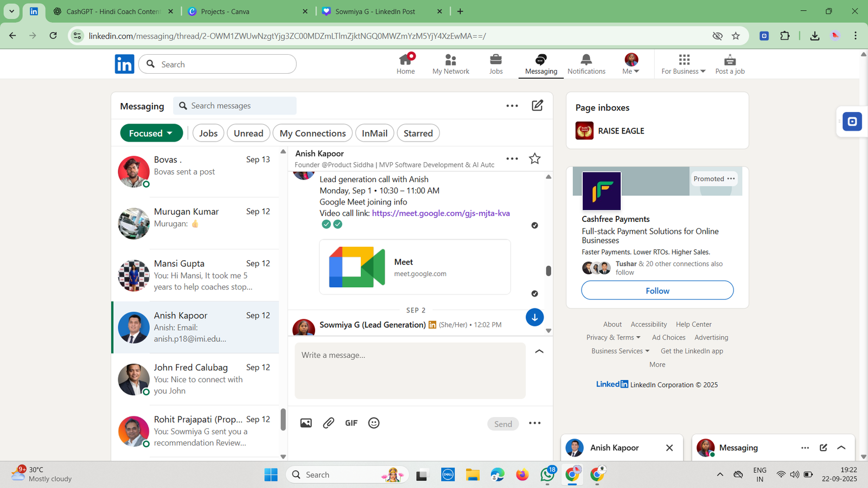The image size is (868, 488).
Task: Toggle the Starred filter chip
Action: tap(418, 133)
